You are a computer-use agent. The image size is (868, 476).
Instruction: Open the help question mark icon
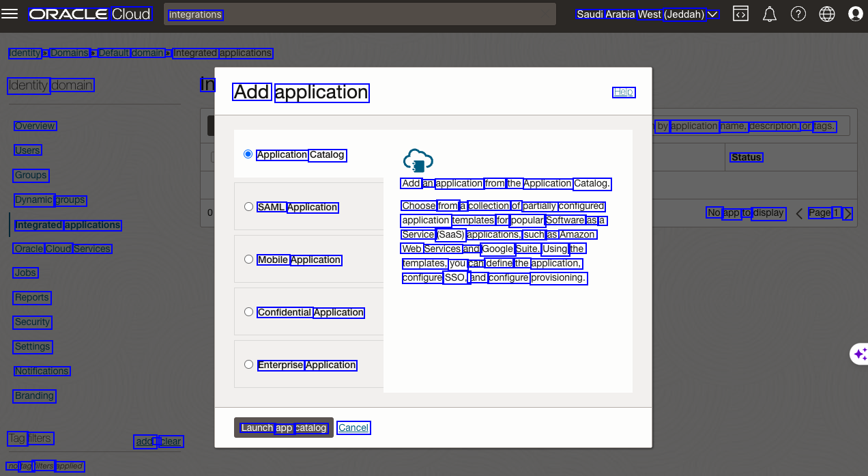[798, 14]
